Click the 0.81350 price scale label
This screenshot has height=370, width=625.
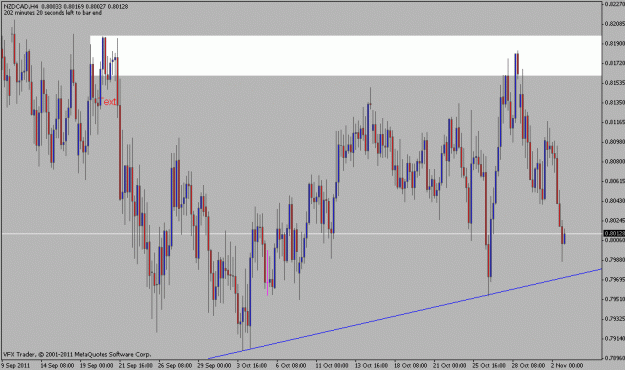coord(615,102)
